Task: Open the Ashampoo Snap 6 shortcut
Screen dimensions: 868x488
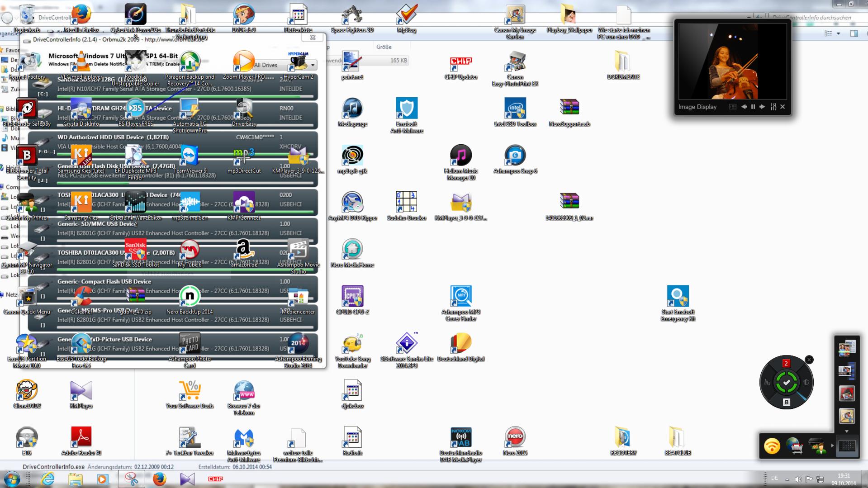Action: [515, 159]
